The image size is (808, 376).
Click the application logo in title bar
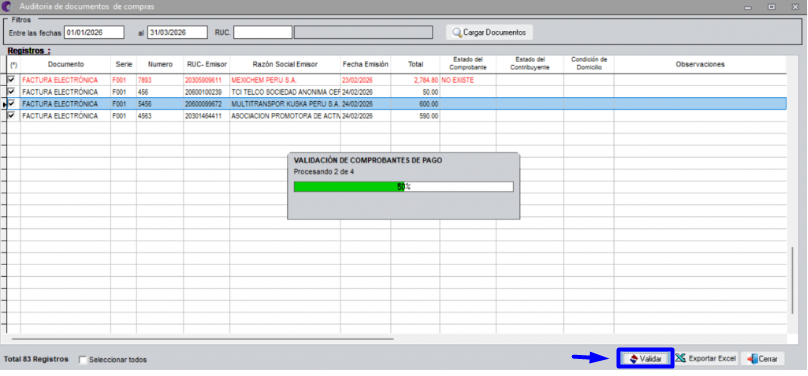pos(7,7)
